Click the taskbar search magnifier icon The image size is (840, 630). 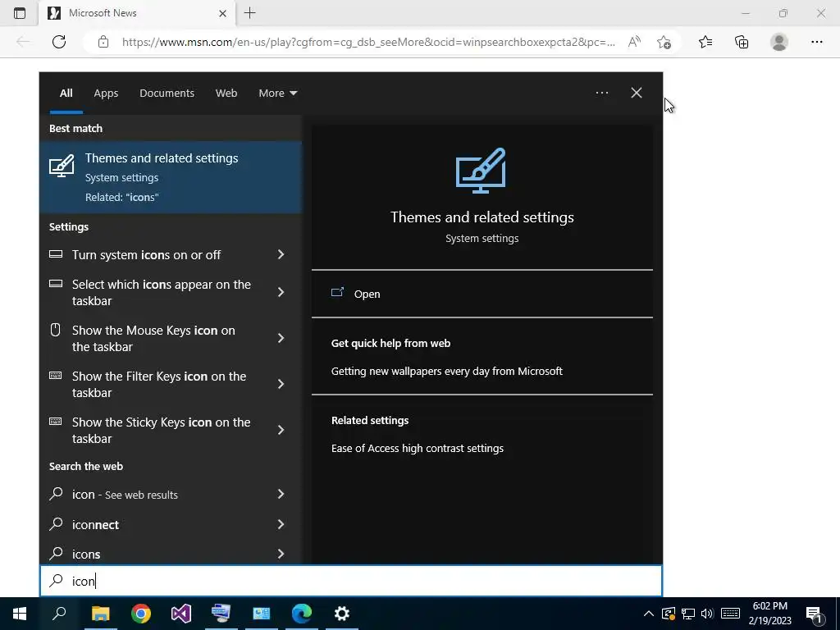coord(59,614)
